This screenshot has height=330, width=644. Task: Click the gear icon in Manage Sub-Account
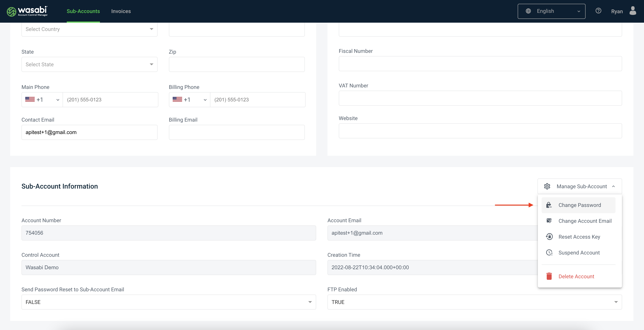point(547,186)
